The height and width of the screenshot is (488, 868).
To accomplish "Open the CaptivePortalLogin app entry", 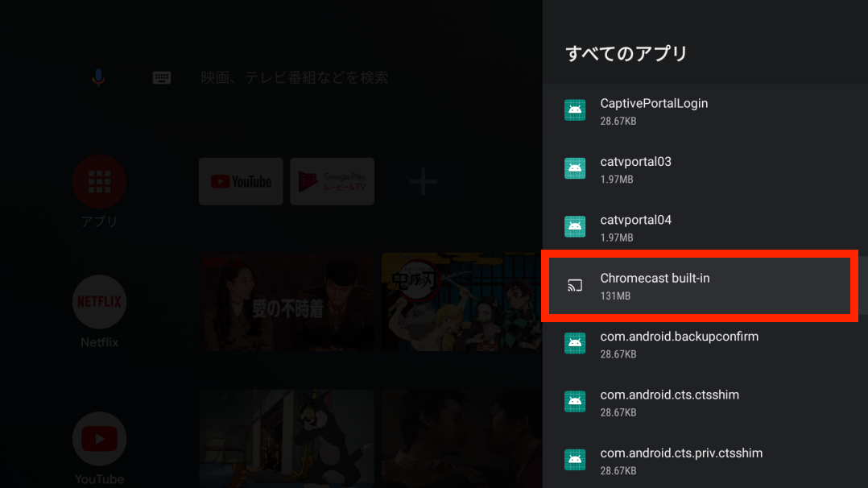I will (x=705, y=111).
